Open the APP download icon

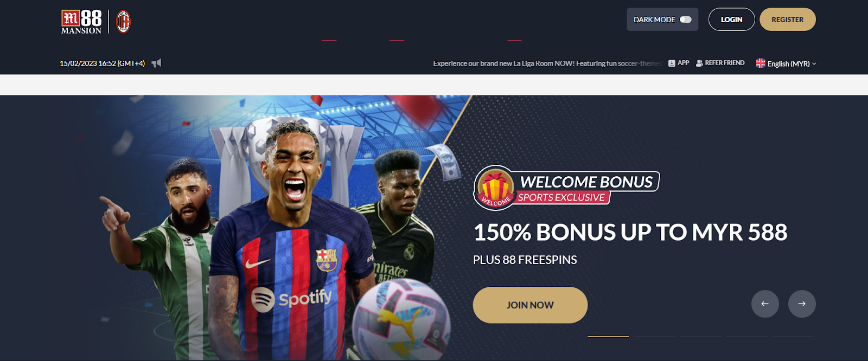[x=672, y=63]
